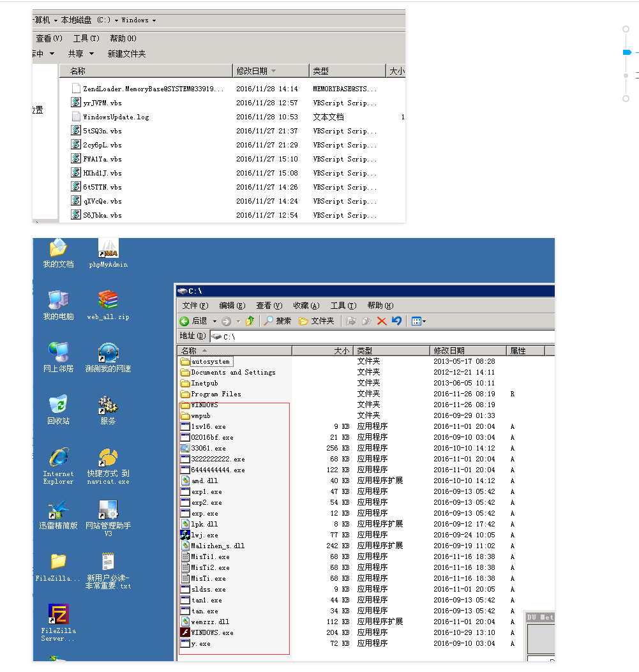Open the 查看(V) menu in Windows folder window

point(49,38)
